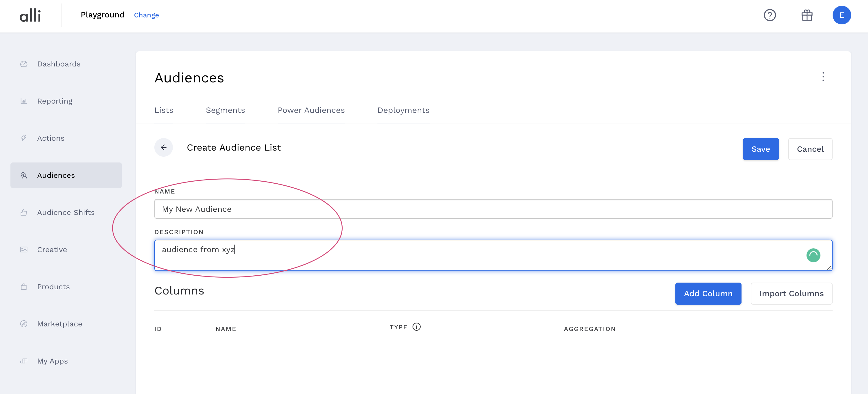Switch to the Segments tab

pos(225,110)
